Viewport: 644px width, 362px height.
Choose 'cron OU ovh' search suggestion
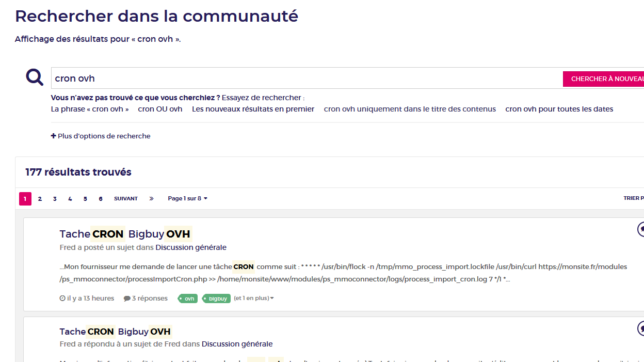pyautogui.click(x=160, y=109)
